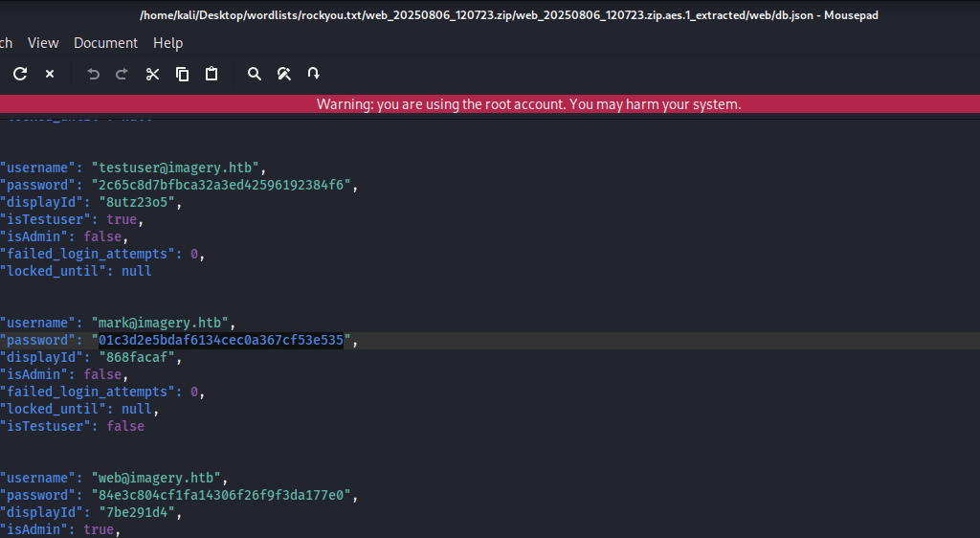Click the Undo arrow icon
The width and height of the screenshot is (980, 538).
point(93,74)
